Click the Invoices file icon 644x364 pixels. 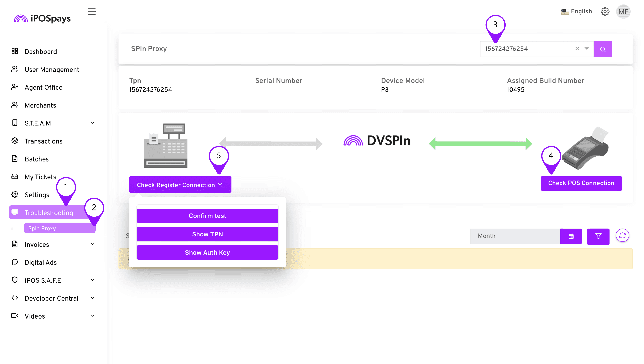pyautogui.click(x=15, y=244)
